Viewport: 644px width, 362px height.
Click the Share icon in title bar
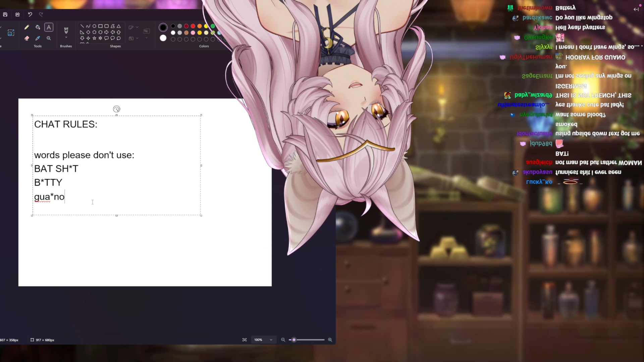[x=17, y=14]
